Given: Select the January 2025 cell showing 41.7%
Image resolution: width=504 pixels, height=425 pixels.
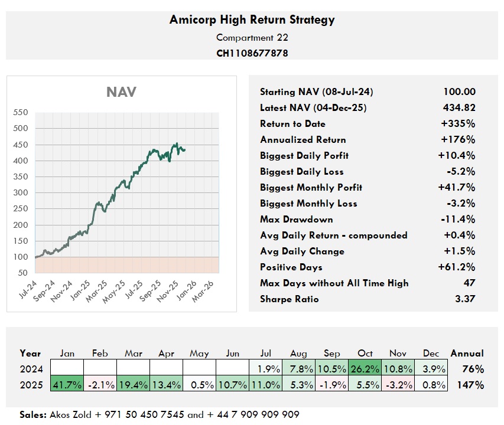Looking at the screenshot, I should pyautogui.click(x=66, y=385).
